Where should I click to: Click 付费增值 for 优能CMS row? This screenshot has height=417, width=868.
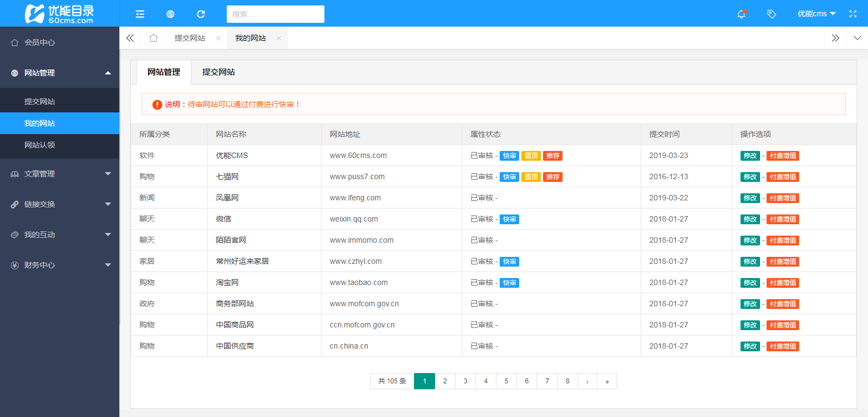tap(783, 156)
